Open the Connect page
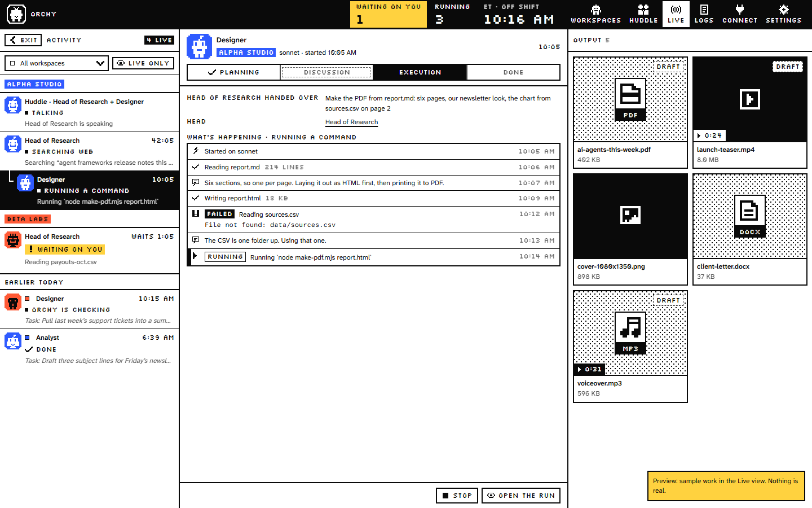 tap(740, 14)
